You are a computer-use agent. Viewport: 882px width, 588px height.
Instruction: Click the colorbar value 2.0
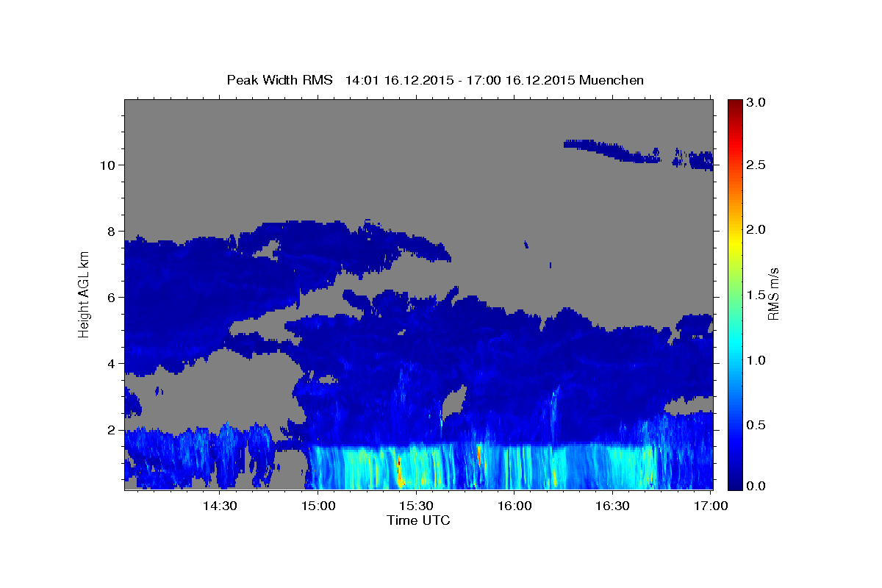tap(756, 230)
